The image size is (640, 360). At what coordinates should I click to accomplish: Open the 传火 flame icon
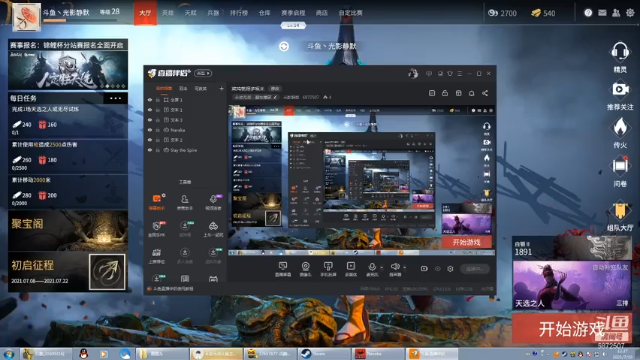pyautogui.click(x=620, y=127)
